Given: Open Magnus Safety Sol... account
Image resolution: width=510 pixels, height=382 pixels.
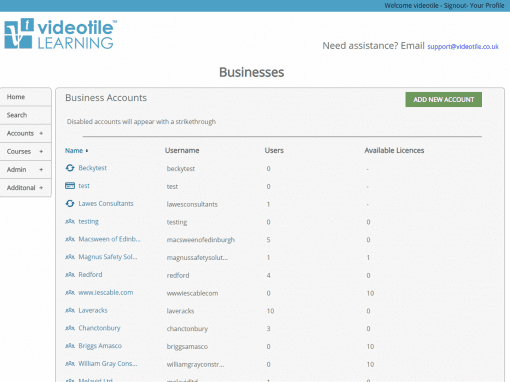Looking at the screenshot, I should (108, 257).
